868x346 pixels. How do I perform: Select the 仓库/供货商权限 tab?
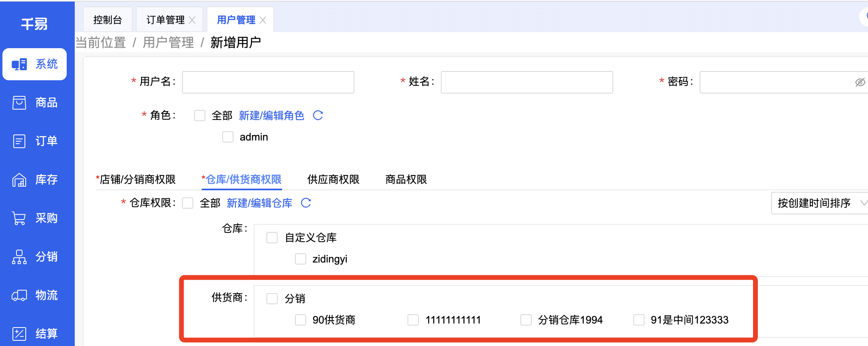pyautogui.click(x=242, y=179)
